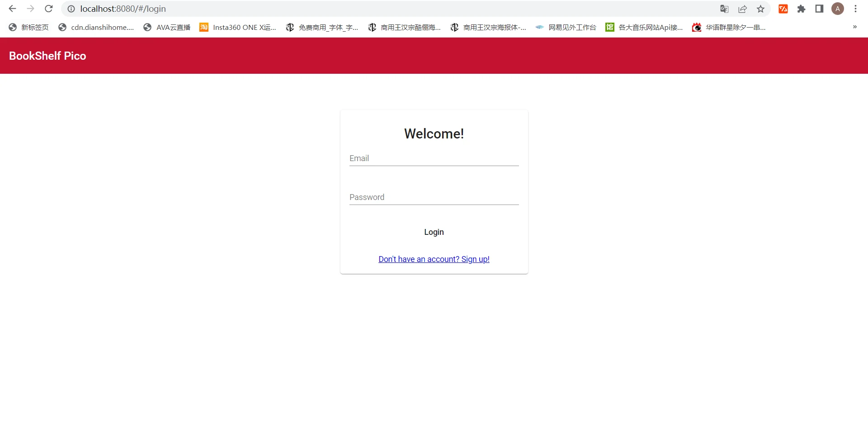868x443 pixels.
Task: Bookmark this page with star icon
Action: (761, 9)
